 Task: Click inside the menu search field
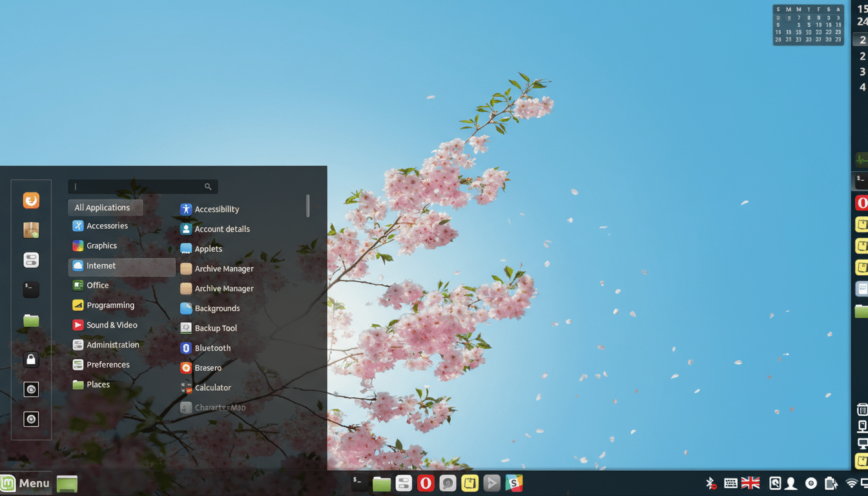[136, 186]
